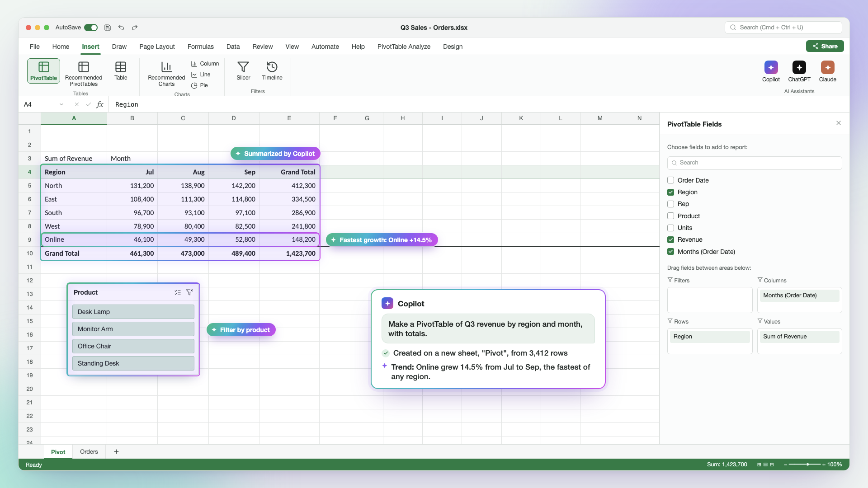Check the Order Date field

(x=670, y=180)
